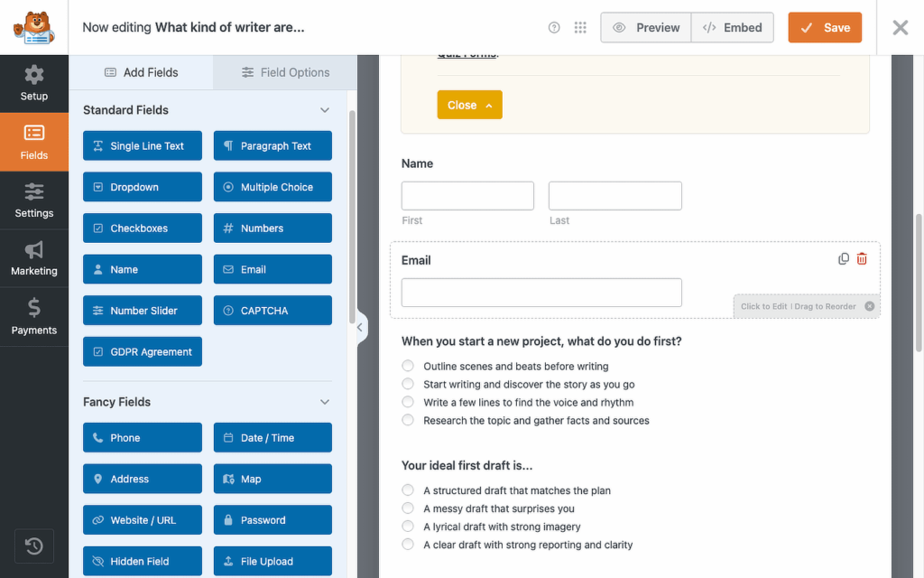This screenshot has height=578, width=924.
Task: Open the Fields panel in sidebar
Action: 34,142
